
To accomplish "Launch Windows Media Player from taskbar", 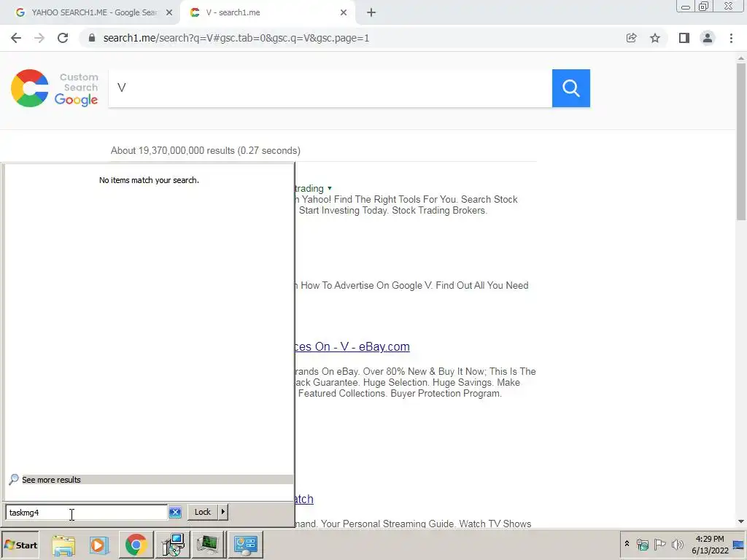I will [x=99, y=545].
